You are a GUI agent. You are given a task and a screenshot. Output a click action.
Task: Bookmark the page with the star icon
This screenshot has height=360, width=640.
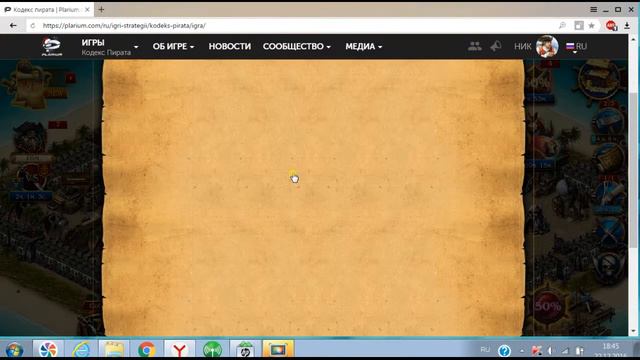tap(591, 26)
